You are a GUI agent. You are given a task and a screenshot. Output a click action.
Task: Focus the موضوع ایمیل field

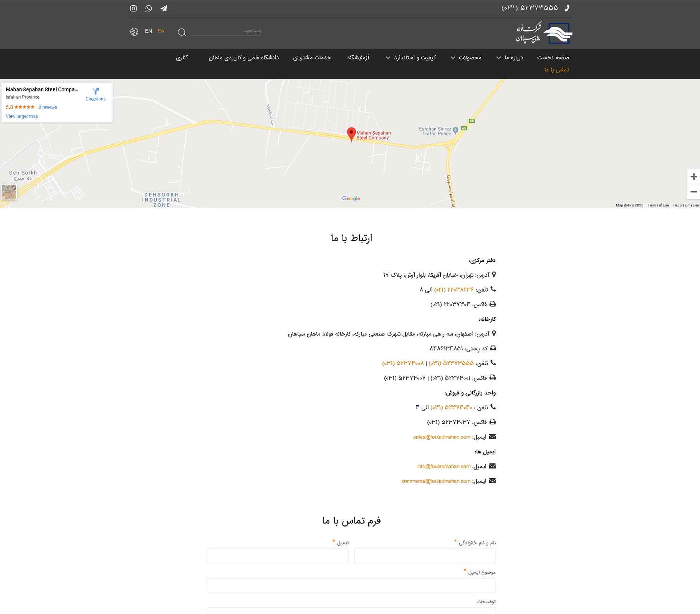[351, 586]
